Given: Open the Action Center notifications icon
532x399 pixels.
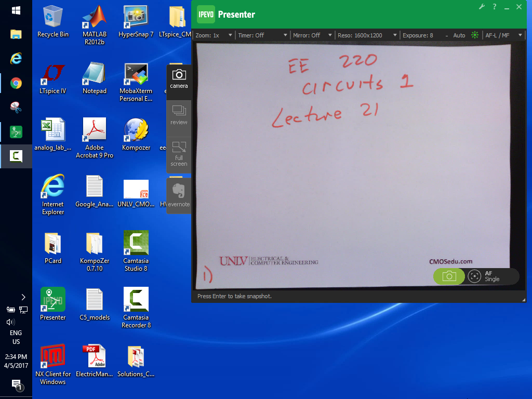Looking at the screenshot, I should [17, 385].
